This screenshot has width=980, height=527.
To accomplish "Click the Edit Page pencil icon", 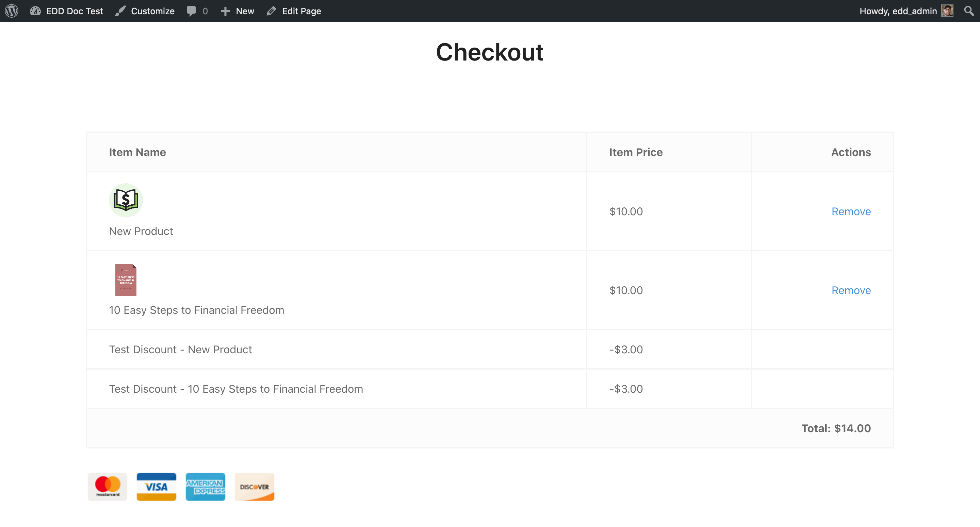I will pyautogui.click(x=271, y=11).
